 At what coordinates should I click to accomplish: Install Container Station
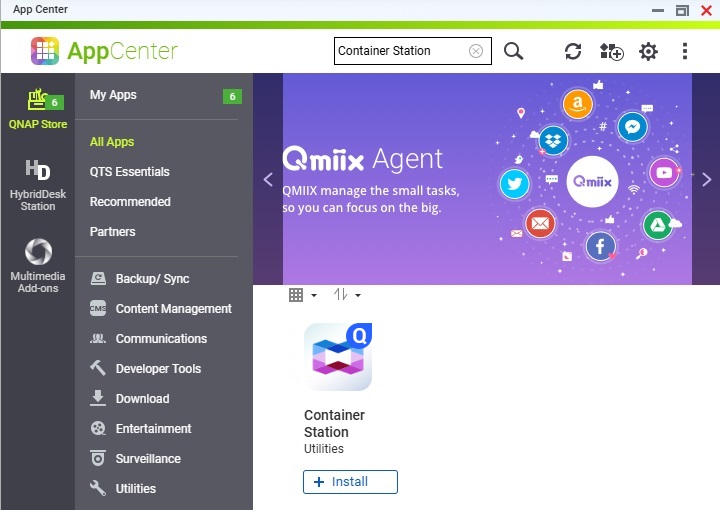(350, 482)
